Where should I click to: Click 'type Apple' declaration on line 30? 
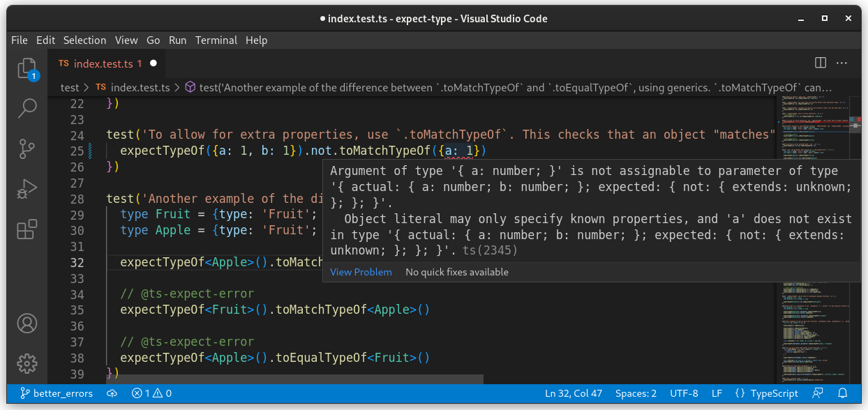[x=155, y=230]
